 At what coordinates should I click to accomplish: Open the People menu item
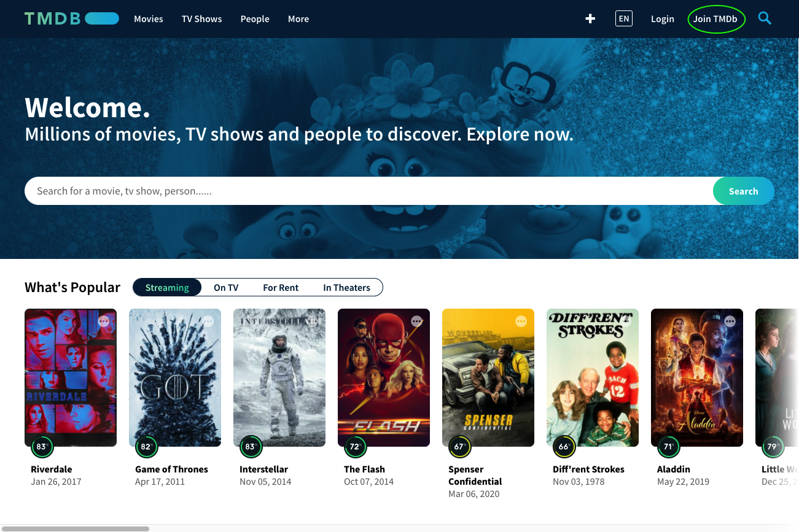[x=255, y=19]
